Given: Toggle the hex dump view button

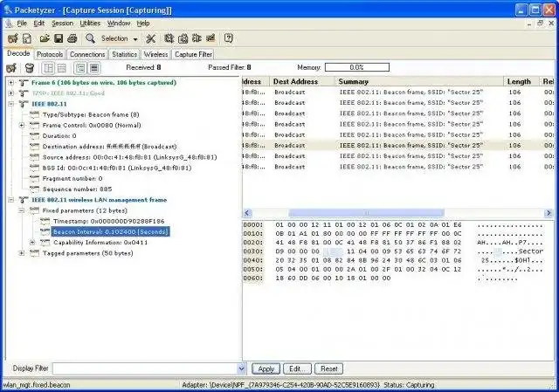Looking at the screenshot, I should tap(94, 68).
